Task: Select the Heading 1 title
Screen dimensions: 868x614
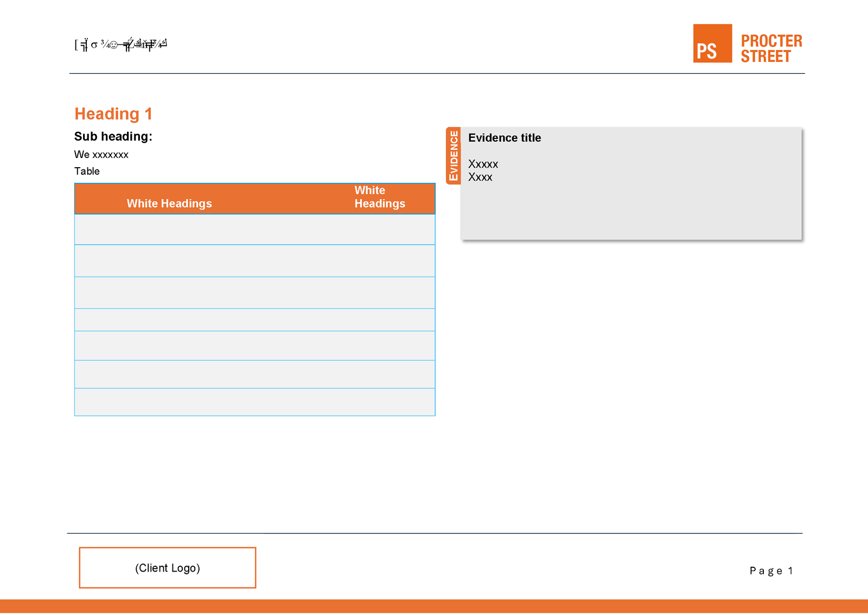Action: [113, 113]
